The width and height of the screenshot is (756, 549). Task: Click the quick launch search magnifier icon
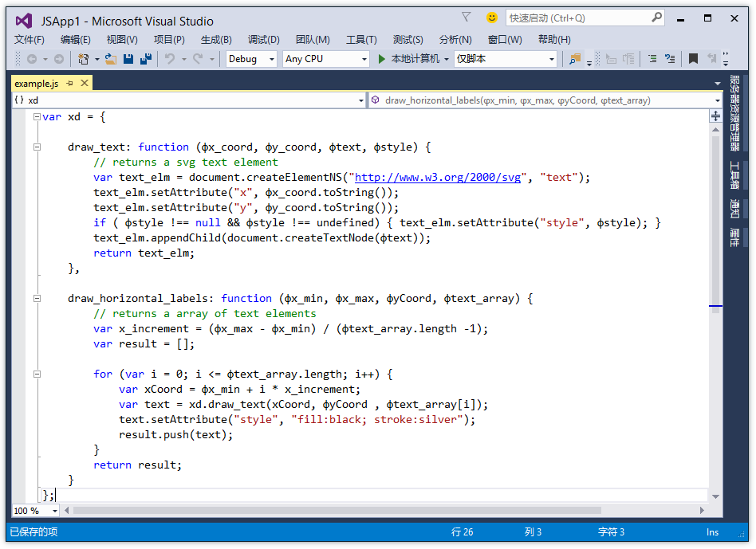click(656, 18)
